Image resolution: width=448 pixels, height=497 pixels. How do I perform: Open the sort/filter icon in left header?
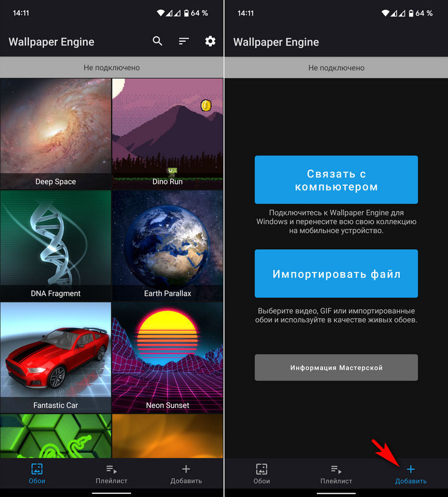pos(184,41)
